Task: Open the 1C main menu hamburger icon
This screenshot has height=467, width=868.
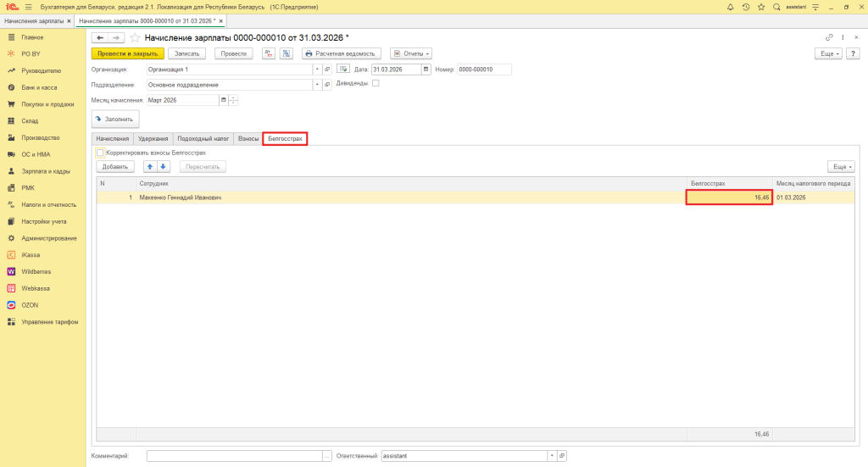Action: click(28, 7)
